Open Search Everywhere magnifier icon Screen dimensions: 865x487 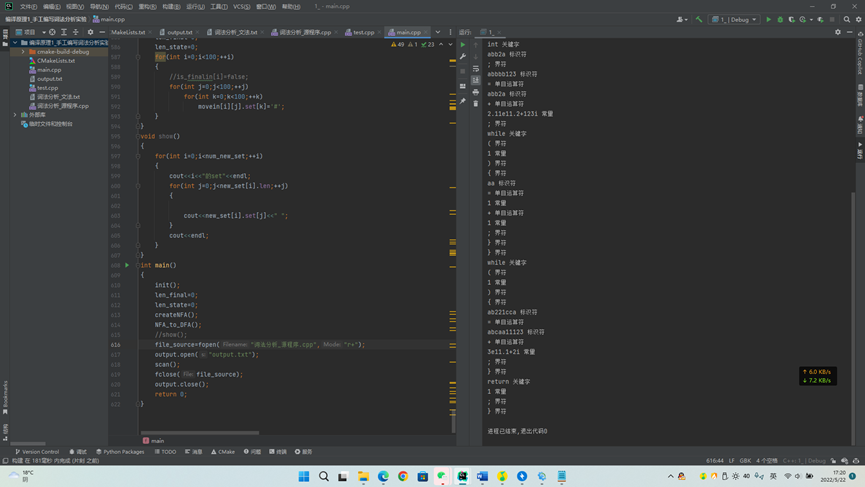click(847, 19)
